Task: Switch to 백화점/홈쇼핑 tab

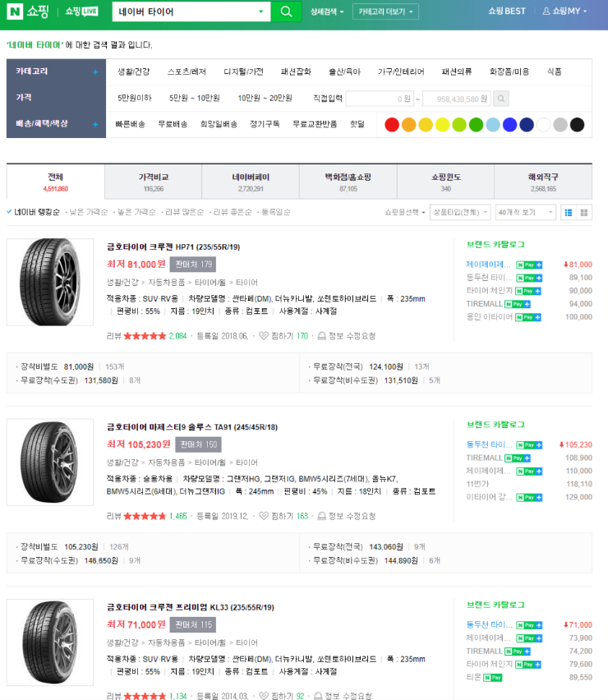Action: click(x=348, y=182)
